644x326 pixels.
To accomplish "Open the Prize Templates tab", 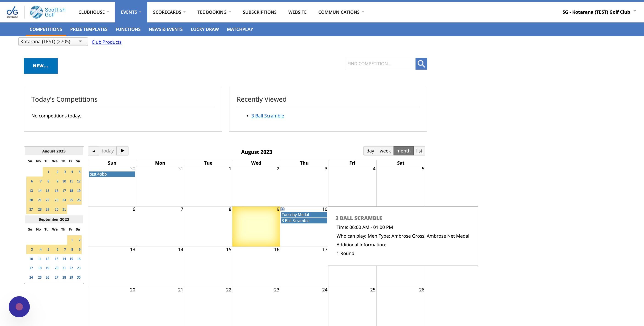I will tap(89, 29).
